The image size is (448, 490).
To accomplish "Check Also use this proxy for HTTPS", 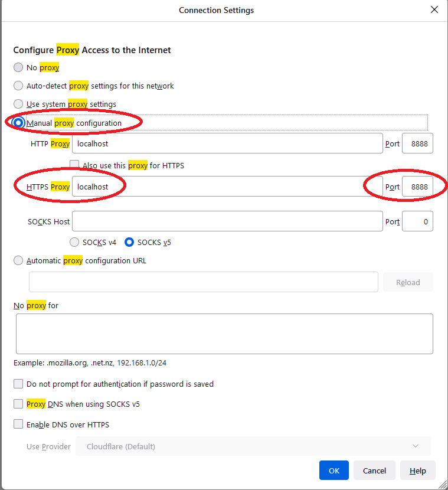I will 74,165.
